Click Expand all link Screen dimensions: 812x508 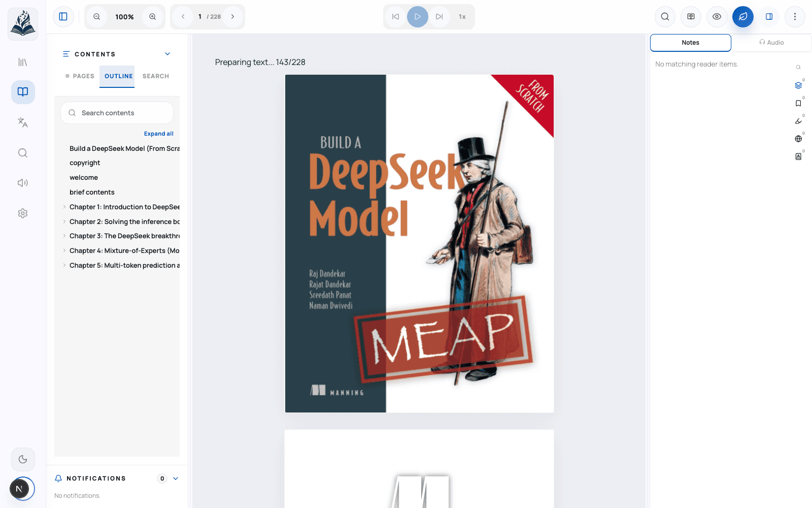click(158, 134)
